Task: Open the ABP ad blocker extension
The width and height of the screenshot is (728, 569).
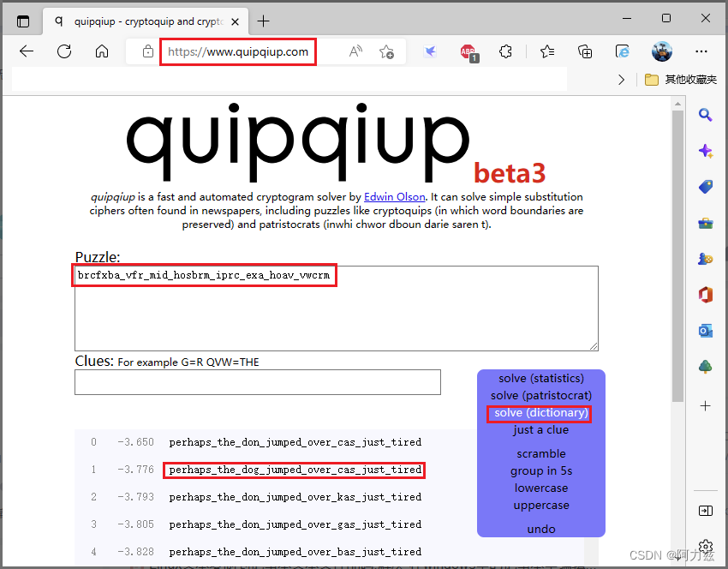Action: (468, 52)
